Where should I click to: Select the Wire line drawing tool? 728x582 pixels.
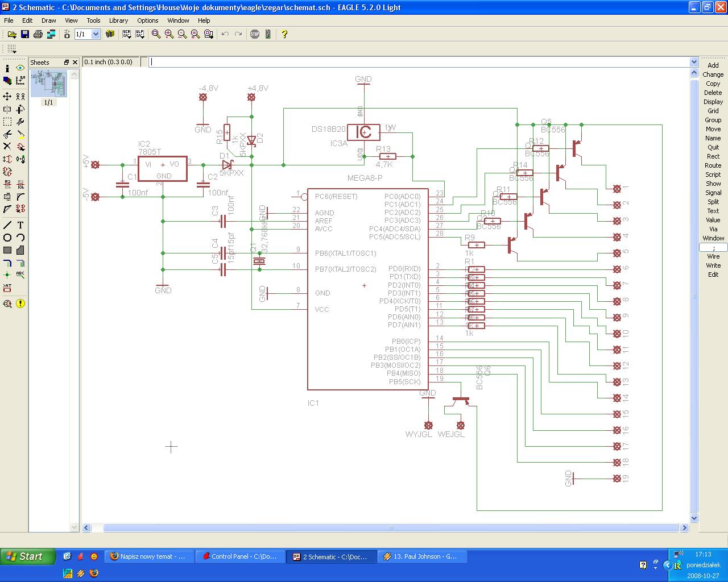click(x=7, y=225)
